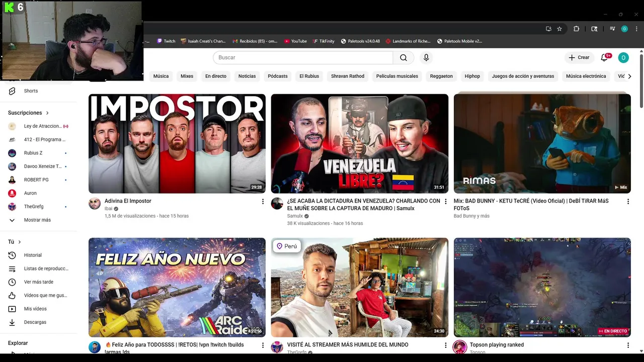The height and width of the screenshot is (362, 644).
Task: Open the TikFinity bookmark
Action: pyautogui.click(x=323, y=41)
